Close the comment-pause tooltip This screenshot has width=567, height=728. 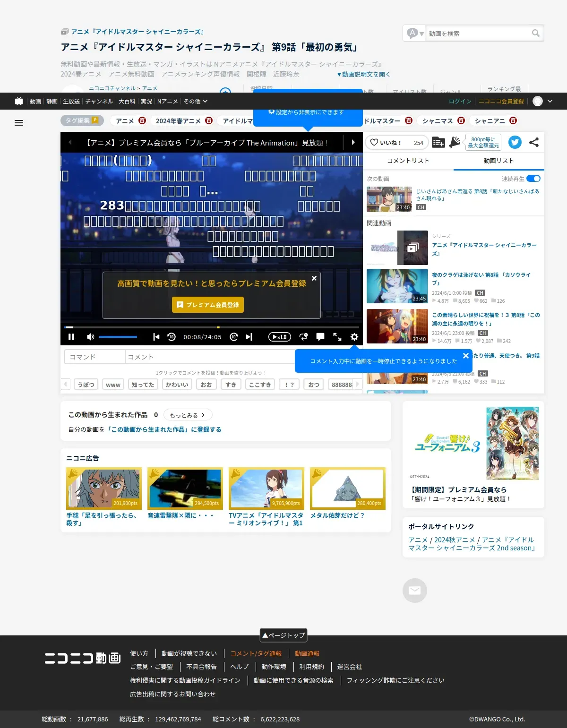[466, 356]
